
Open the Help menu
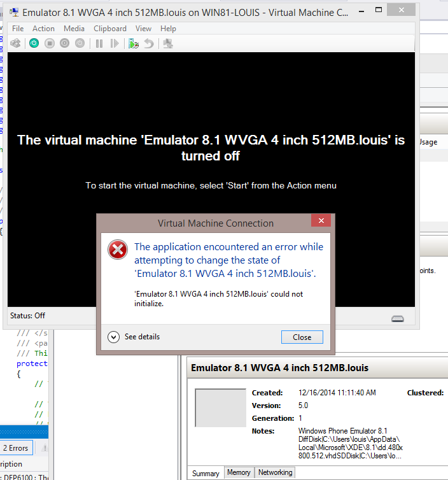168,29
